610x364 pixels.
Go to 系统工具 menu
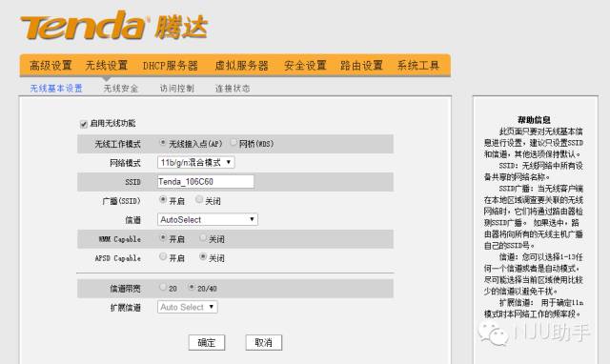point(418,65)
